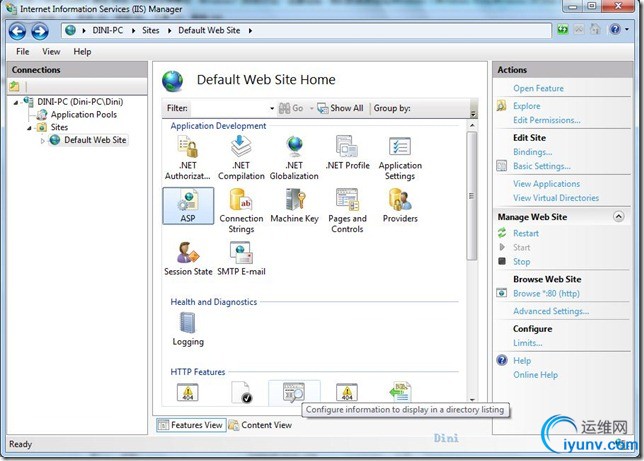
Task: Click the Go filter button
Action: click(x=291, y=108)
